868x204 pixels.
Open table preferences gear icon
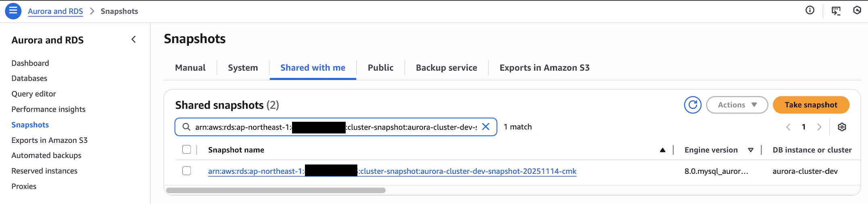[x=842, y=127]
